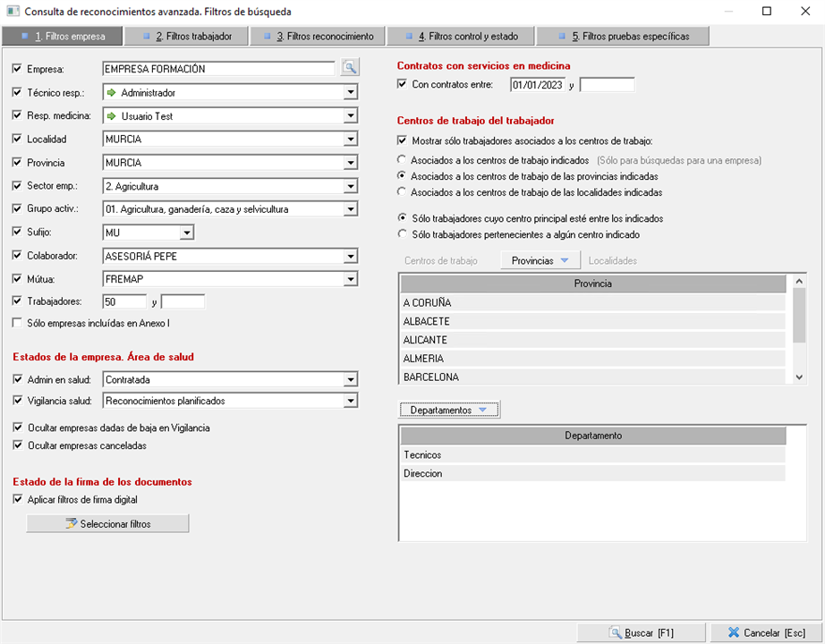Open the Filtros pruebas específicas tab
The image size is (825, 644).
click(x=624, y=37)
